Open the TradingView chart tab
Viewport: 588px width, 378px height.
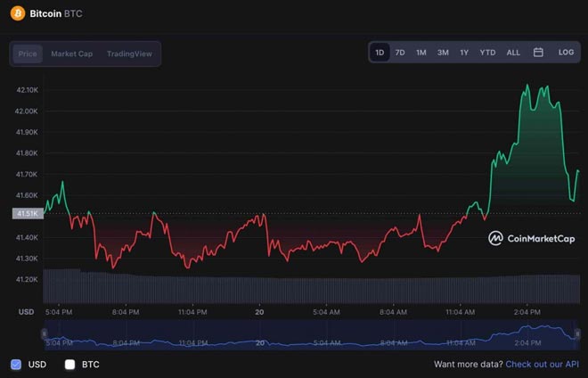[x=129, y=53]
